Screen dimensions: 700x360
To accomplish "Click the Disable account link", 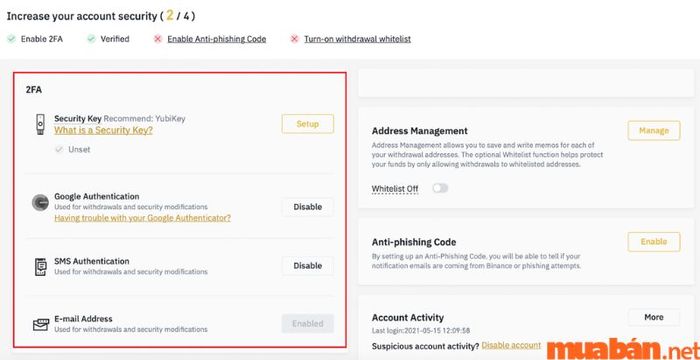I will (x=511, y=345).
